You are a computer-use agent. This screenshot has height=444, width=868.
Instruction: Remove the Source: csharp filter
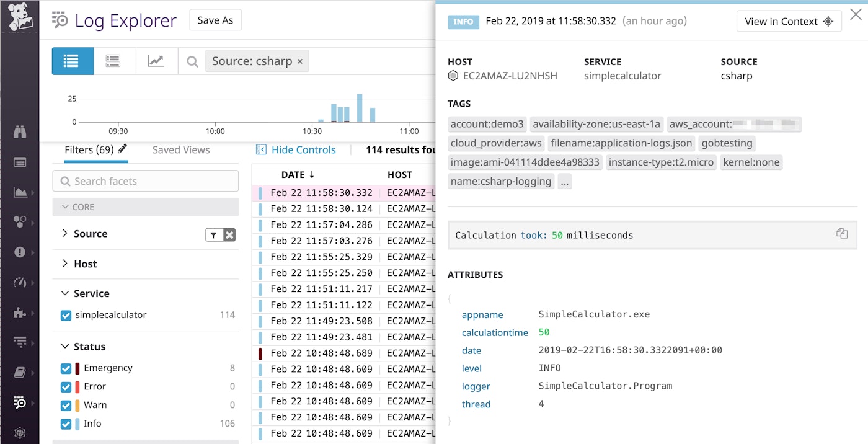point(300,61)
